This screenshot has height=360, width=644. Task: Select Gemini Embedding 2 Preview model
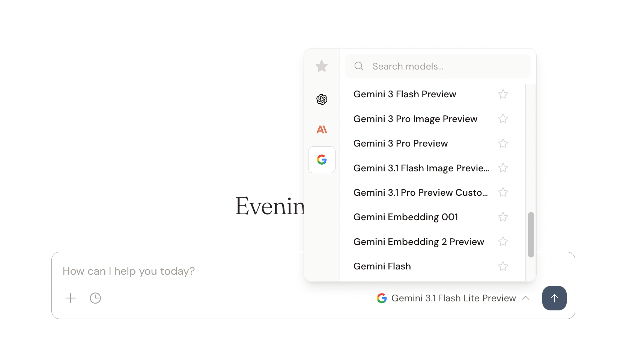(x=418, y=242)
